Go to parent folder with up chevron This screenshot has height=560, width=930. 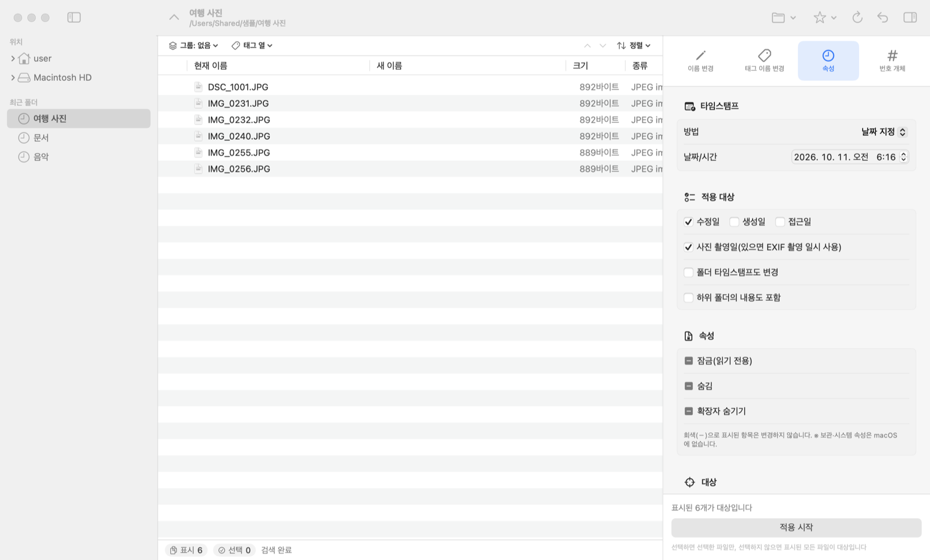click(174, 17)
